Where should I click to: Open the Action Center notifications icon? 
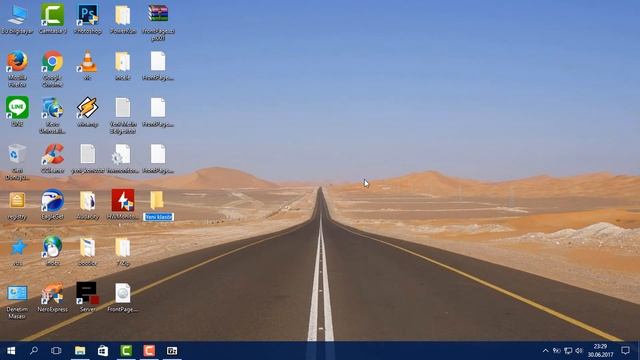(625, 351)
